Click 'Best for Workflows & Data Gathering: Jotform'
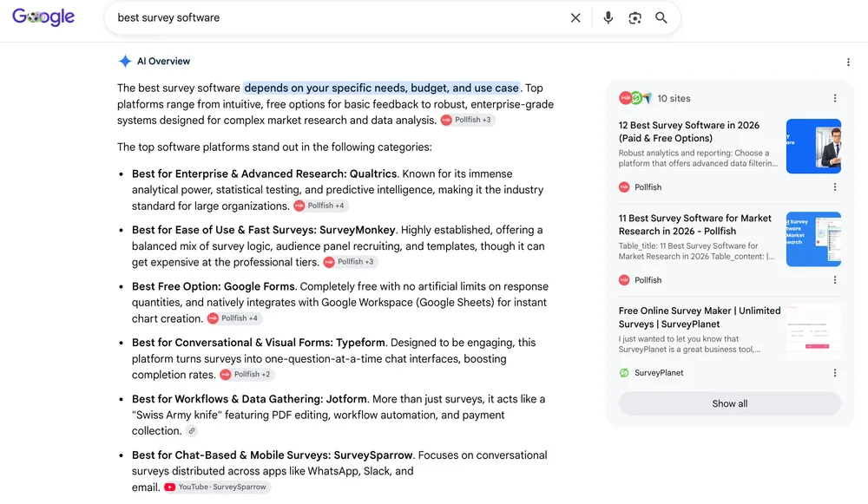868x504 pixels. click(249, 399)
